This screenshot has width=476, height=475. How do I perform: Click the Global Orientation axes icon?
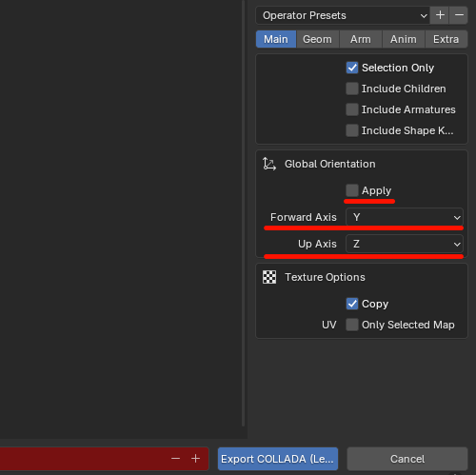click(x=269, y=164)
